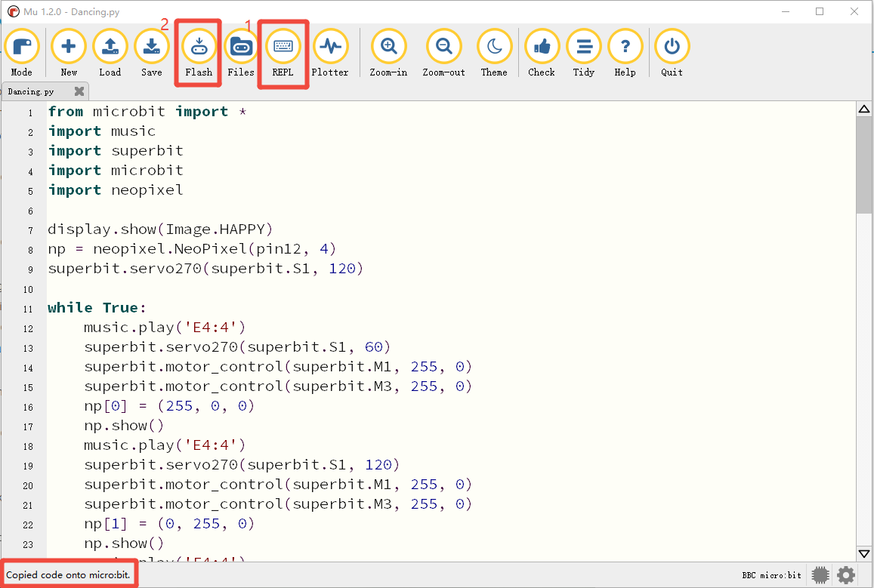Viewport: 874px width, 588px height.
Task: Minimize the Mu window
Action: point(786,11)
